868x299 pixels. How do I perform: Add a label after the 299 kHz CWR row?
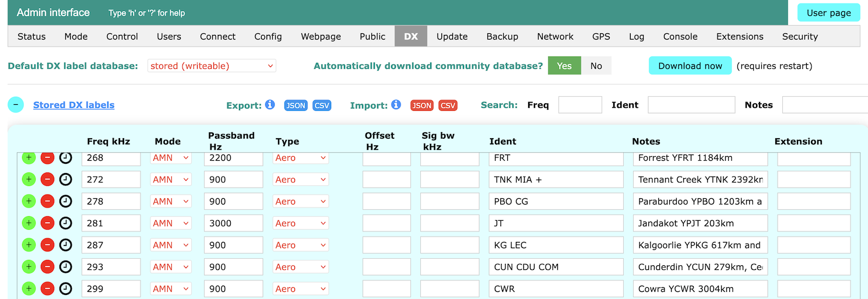click(x=28, y=289)
